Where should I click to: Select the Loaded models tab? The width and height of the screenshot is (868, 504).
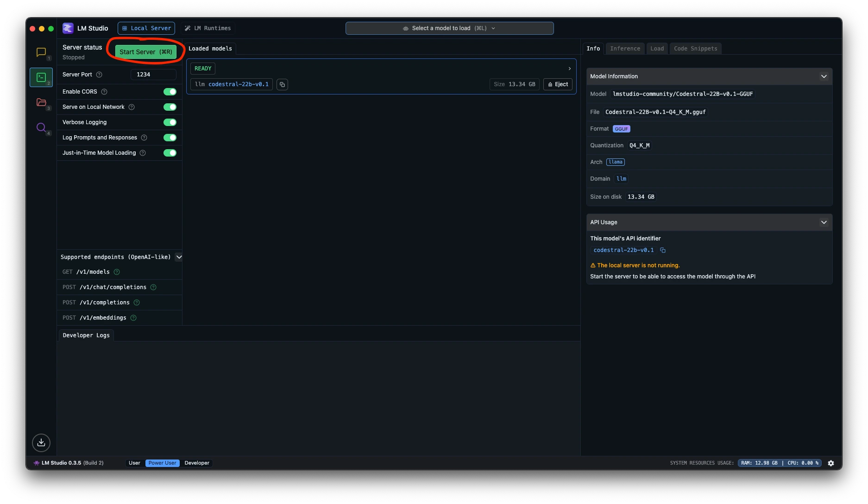[x=210, y=49]
